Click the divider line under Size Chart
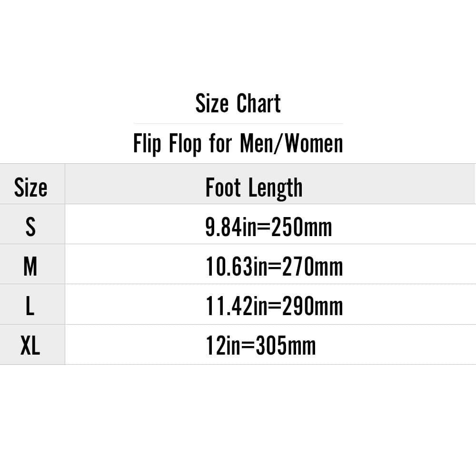This screenshot has height=476, width=476. pyautogui.click(x=238, y=124)
